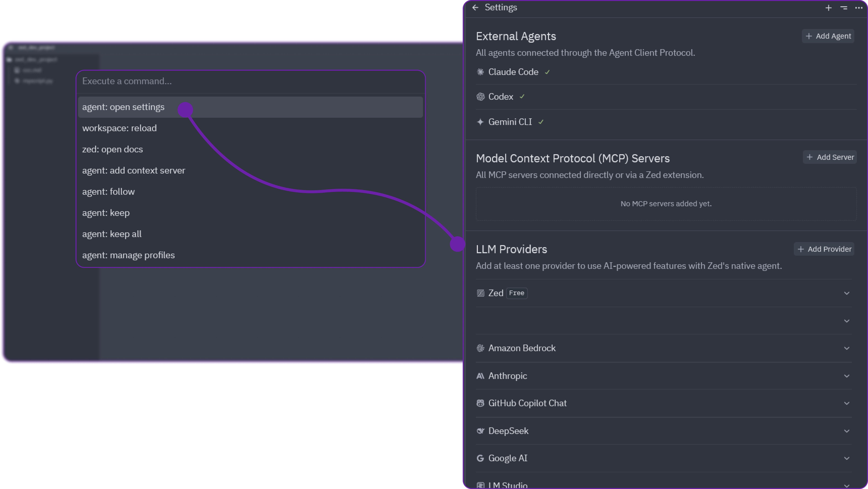Click the Codex agent icon
The image size is (868, 489).
pyautogui.click(x=480, y=96)
